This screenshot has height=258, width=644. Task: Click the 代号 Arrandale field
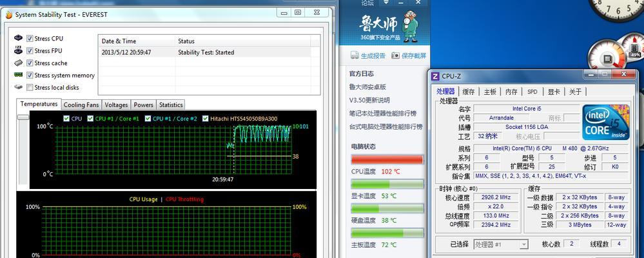point(502,118)
